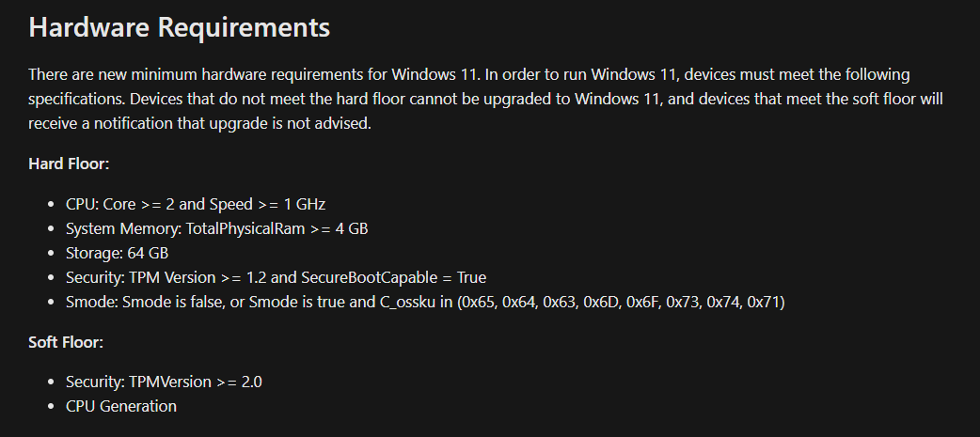Click the 0x71 hex value
This screenshot has width=980, height=437.
click(x=763, y=302)
